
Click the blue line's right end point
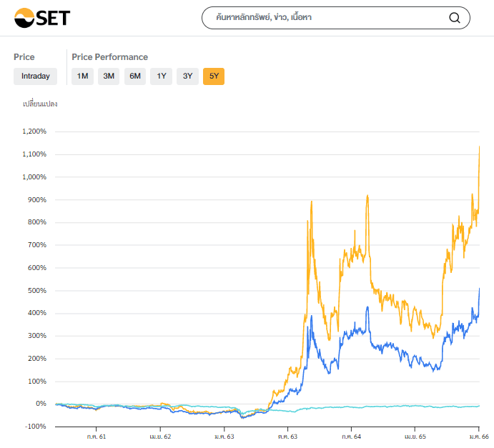point(479,289)
